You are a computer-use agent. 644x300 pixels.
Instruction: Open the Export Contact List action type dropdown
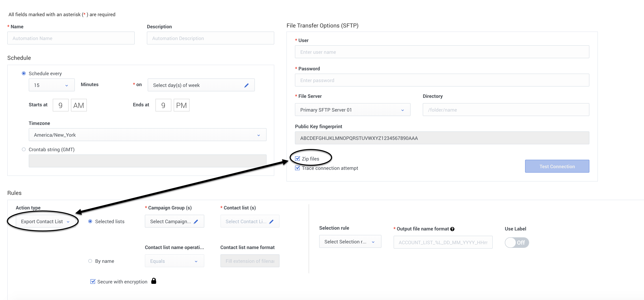pyautogui.click(x=45, y=222)
